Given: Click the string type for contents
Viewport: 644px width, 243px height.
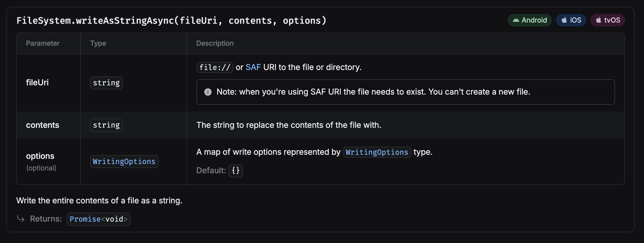Looking at the screenshot, I should coord(106,125).
